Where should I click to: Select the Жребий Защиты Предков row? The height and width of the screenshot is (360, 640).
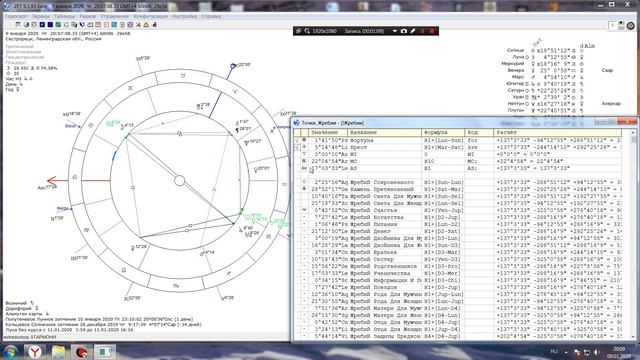click(x=458, y=336)
